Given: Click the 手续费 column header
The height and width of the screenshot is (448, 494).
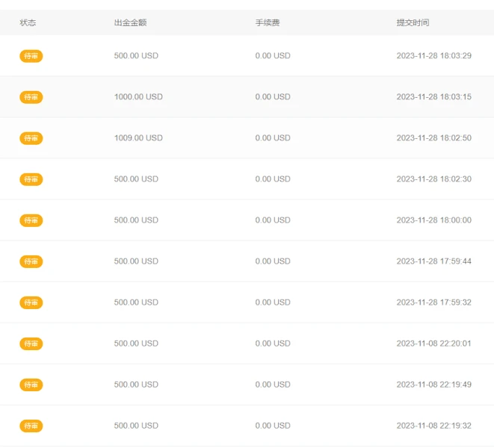Looking at the screenshot, I should point(268,22).
